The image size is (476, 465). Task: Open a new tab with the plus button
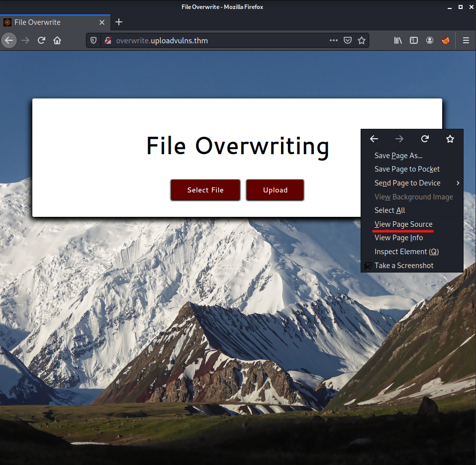pos(119,22)
